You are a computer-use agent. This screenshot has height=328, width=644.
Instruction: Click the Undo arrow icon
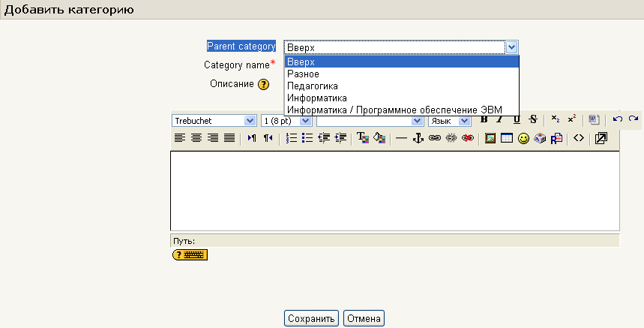pyautogui.click(x=617, y=120)
